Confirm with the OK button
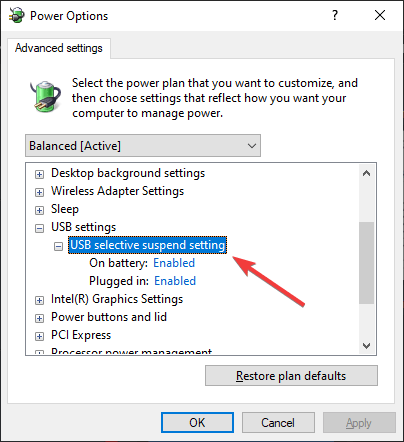 pyautogui.click(x=197, y=423)
